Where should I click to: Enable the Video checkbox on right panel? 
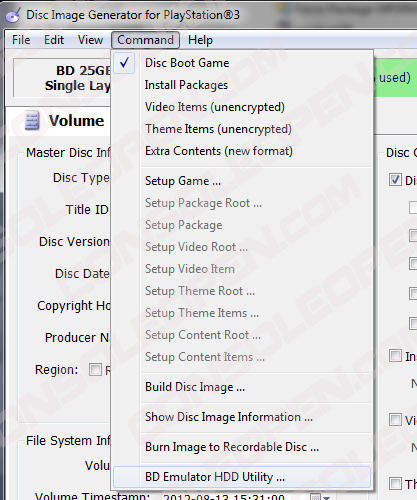tap(395, 419)
